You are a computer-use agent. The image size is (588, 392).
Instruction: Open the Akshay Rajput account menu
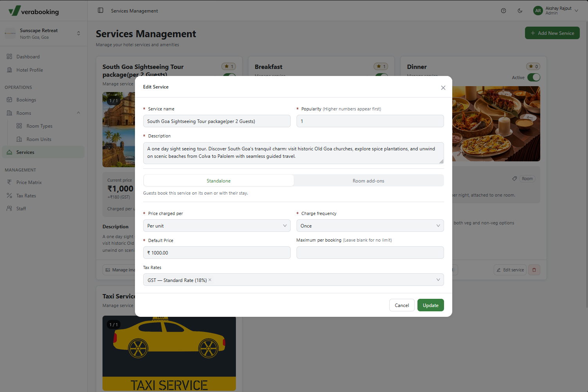pyautogui.click(x=556, y=11)
